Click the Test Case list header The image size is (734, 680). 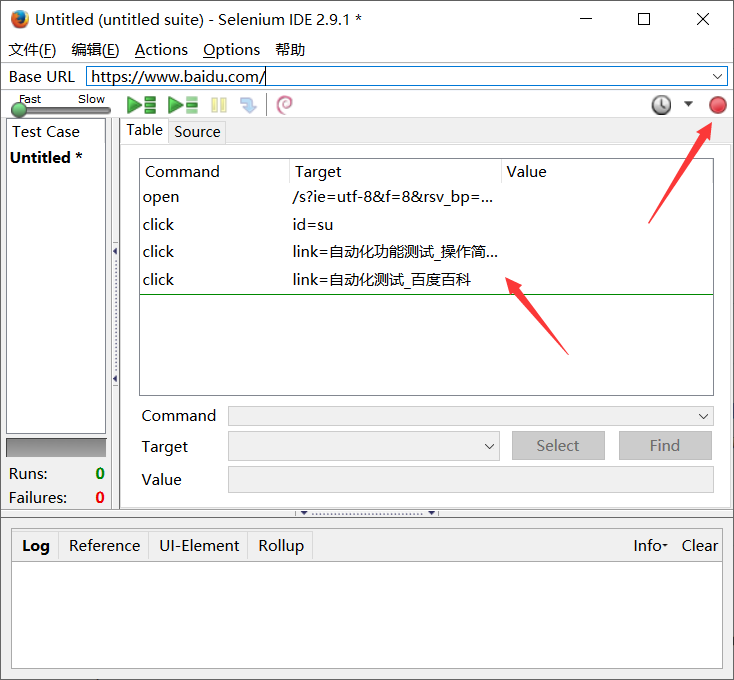[56, 132]
